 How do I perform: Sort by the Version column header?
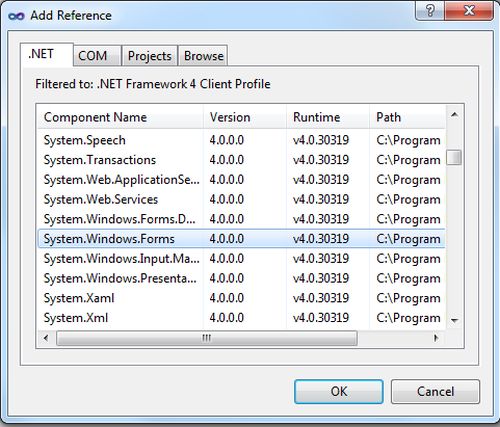(245, 117)
